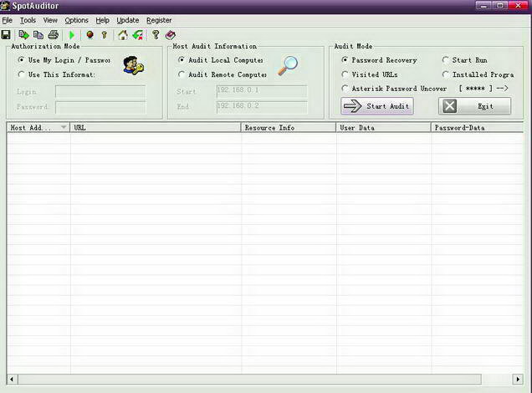Choose Audit Remote Computer option
Viewport: 532px width, 393px height.
point(223,74)
